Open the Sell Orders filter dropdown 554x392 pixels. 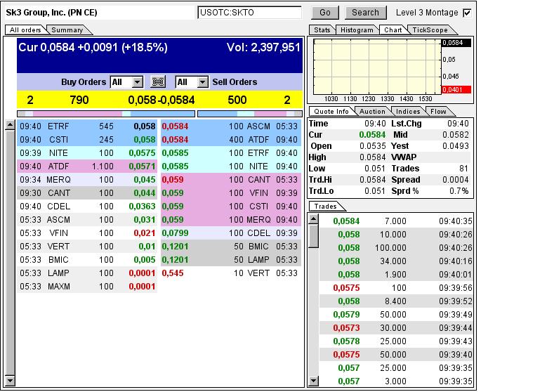coord(202,82)
